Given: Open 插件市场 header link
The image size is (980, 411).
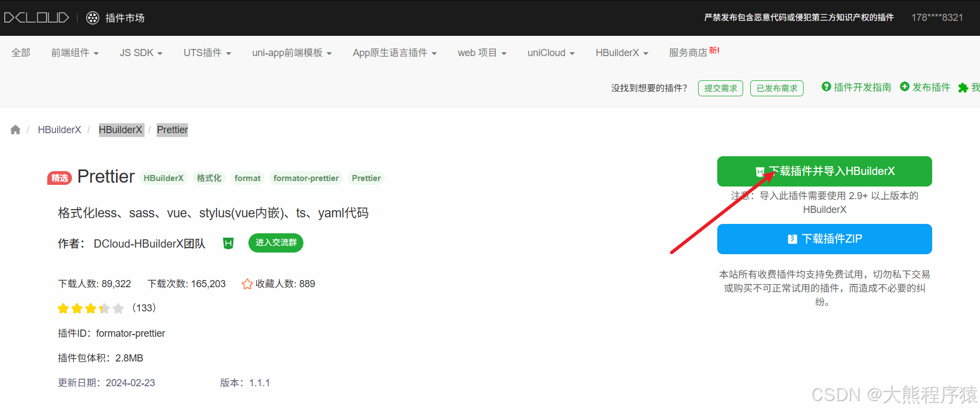Looking at the screenshot, I should [x=125, y=18].
